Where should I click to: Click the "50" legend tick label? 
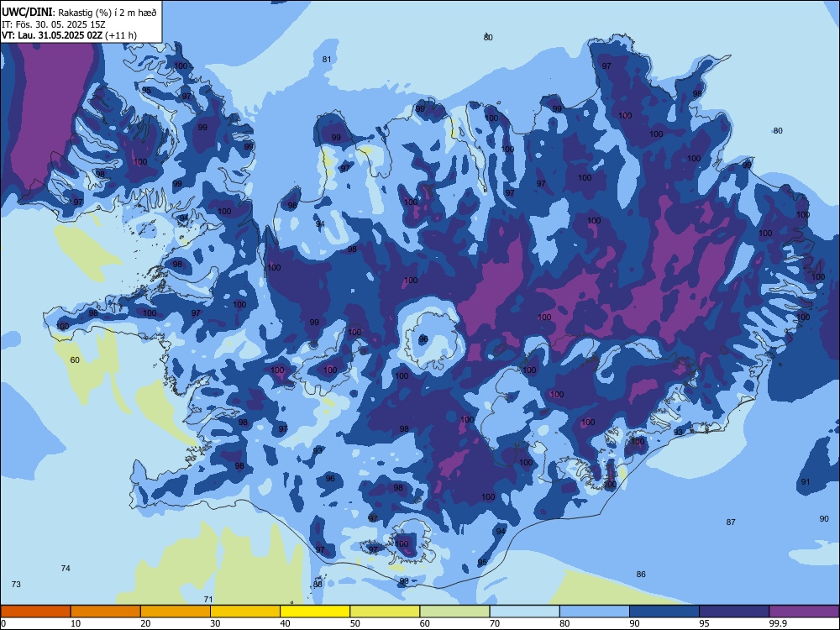point(354,623)
